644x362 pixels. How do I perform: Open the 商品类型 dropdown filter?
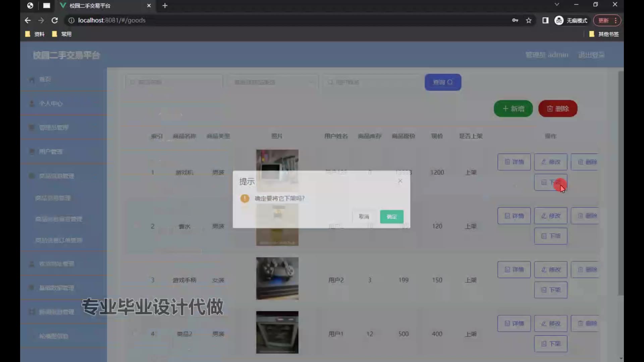coord(272,82)
